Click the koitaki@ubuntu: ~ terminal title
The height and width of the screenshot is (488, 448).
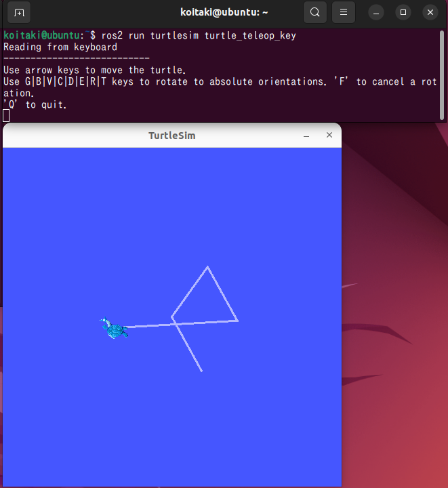pos(224,12)
